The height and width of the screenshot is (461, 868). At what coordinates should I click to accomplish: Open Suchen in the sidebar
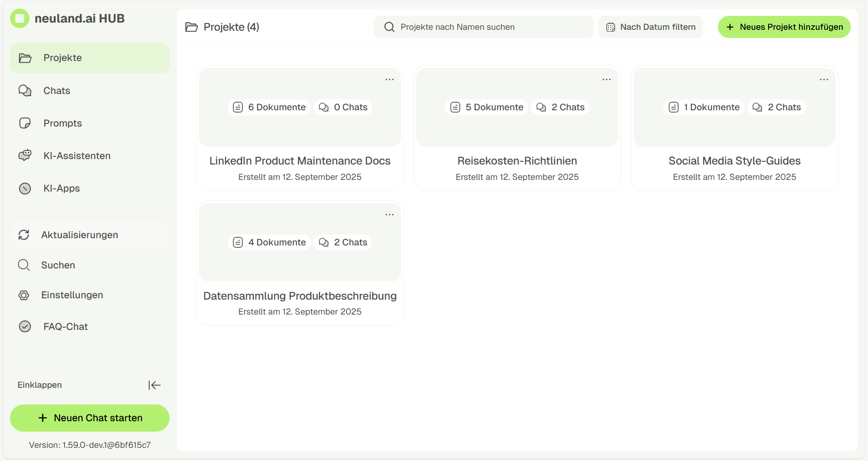coord(58,265)
